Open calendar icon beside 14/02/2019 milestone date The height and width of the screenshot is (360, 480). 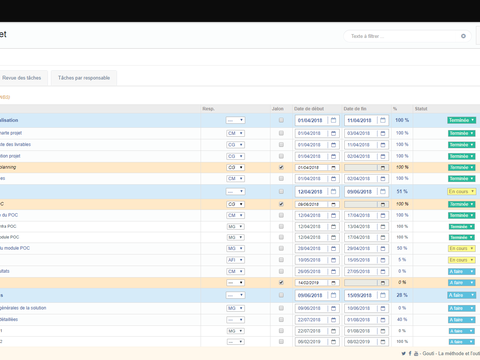[333, 283]
